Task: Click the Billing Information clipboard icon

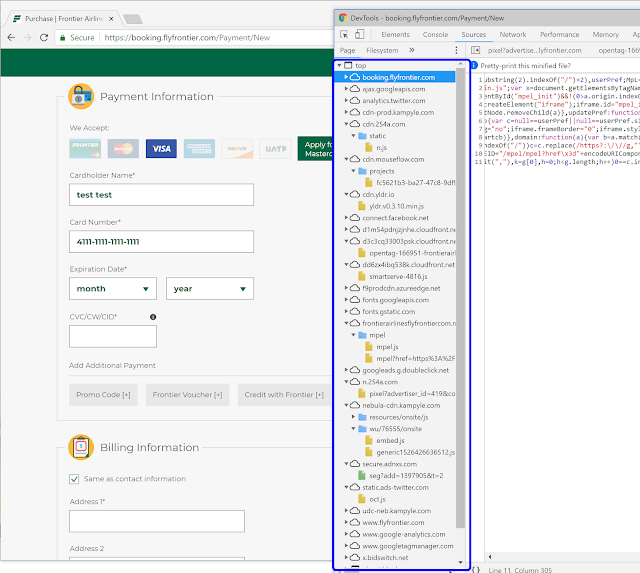Action: pyautogui.click(x=81, y=447)
